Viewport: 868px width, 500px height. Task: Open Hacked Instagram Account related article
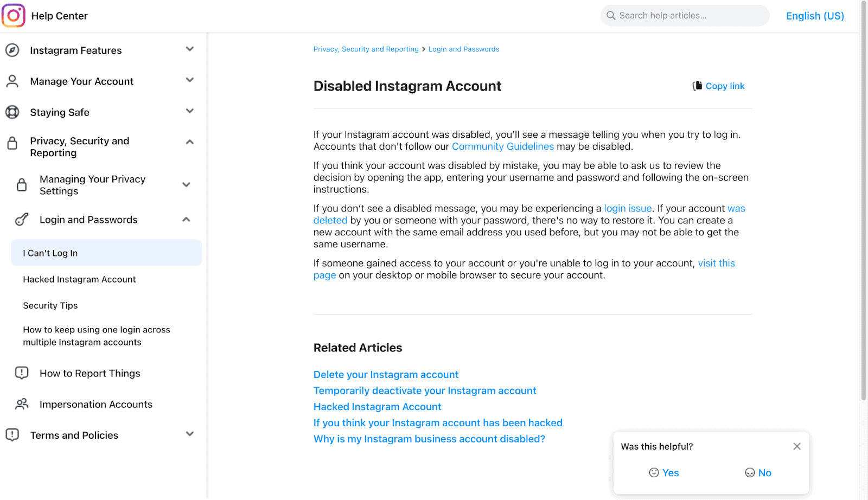pyautogui.click(x=377, y=407)
